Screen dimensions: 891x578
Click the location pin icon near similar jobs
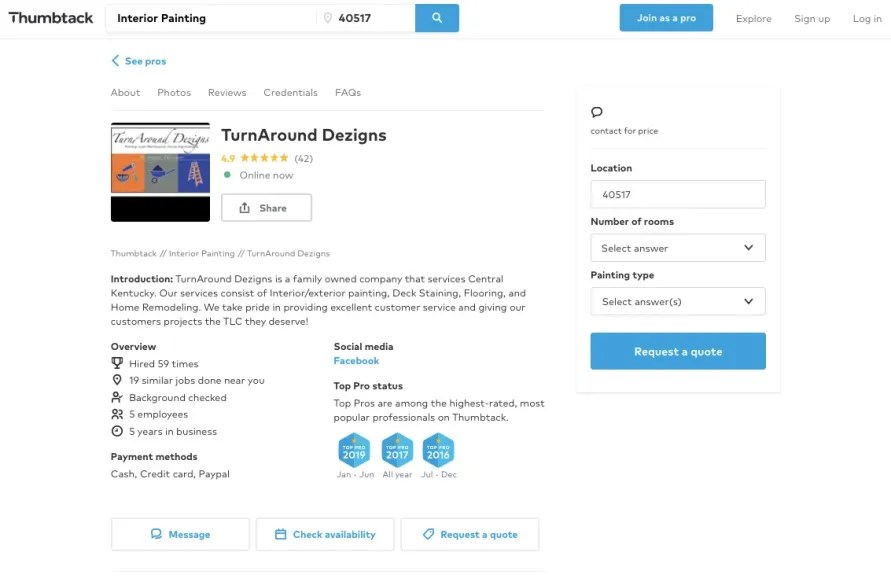point(118,380)
